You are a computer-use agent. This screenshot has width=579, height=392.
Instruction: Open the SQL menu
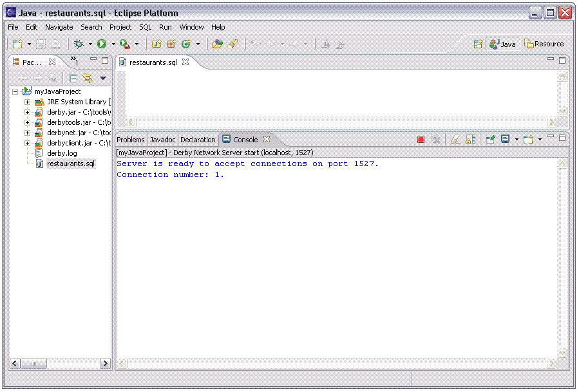pyautogui.click(x=145, y=27)
